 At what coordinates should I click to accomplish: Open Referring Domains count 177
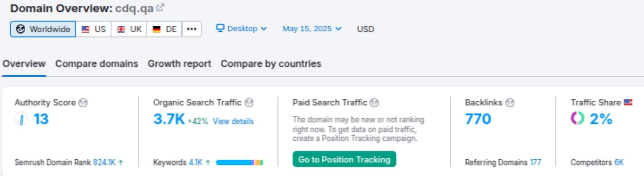coord(536,162)
